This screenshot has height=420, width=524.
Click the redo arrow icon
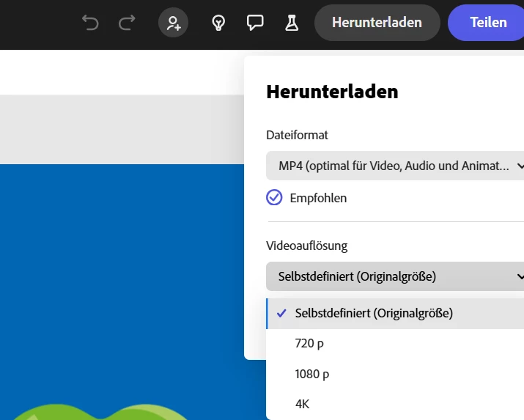click(127, 23)
